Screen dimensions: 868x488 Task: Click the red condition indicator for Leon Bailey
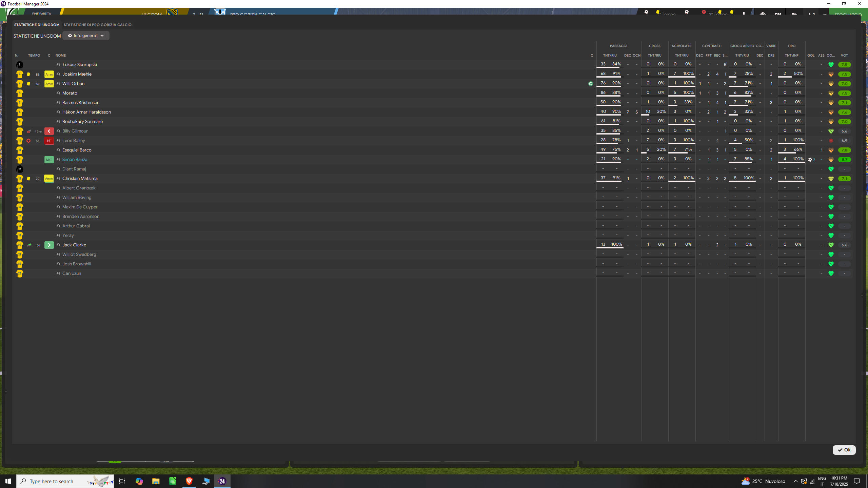tap(831, 141)
